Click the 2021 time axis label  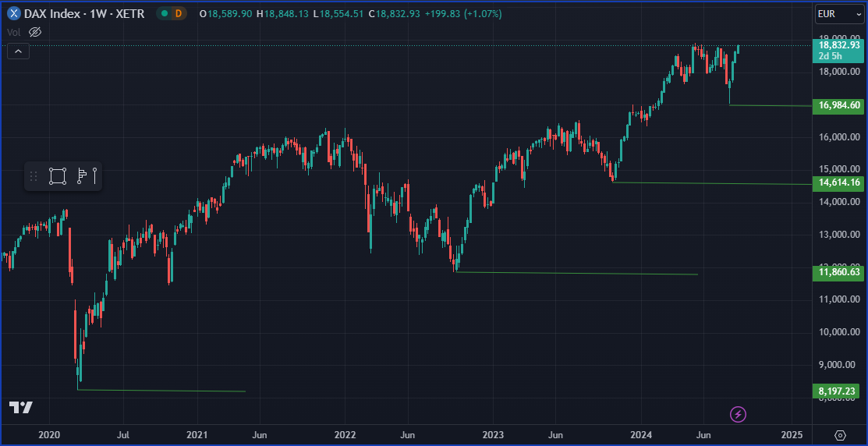(197, 434)
